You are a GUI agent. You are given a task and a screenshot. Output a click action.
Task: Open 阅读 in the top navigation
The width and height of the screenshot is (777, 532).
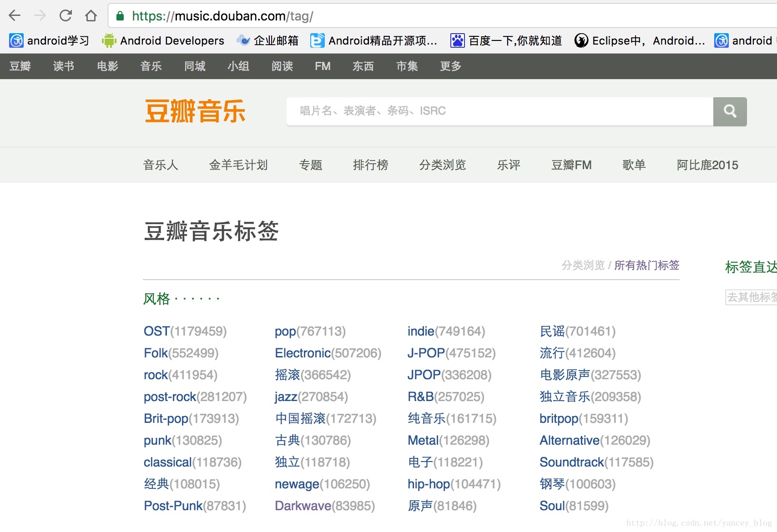[282, 66]
